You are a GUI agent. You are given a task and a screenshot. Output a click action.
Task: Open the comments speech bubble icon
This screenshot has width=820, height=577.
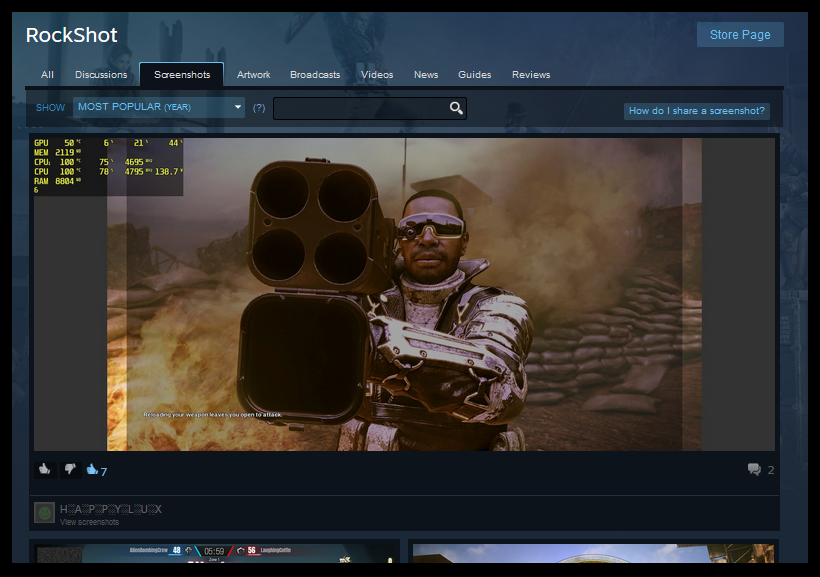[754, 470]
